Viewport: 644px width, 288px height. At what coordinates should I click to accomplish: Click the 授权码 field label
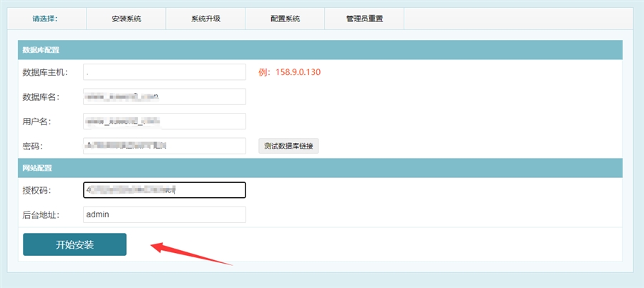click(37, 190)
